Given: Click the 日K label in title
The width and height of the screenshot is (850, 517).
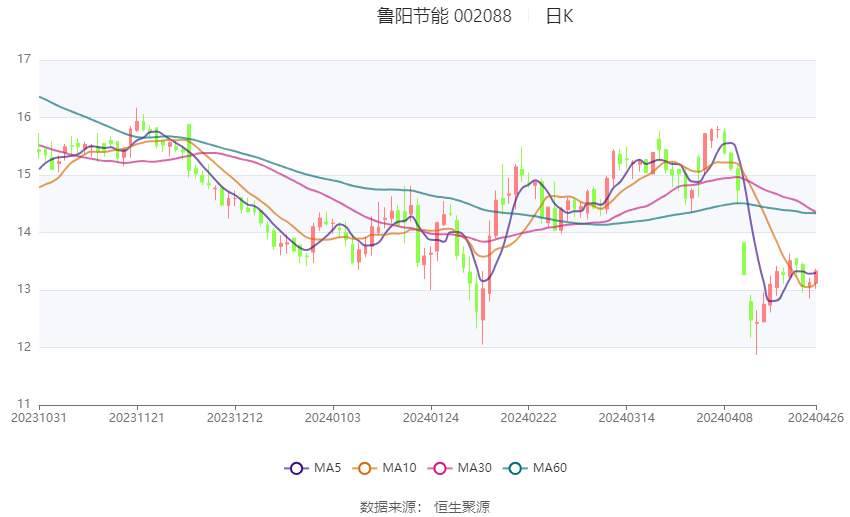Looking at the screenshot, I should 559,16.
